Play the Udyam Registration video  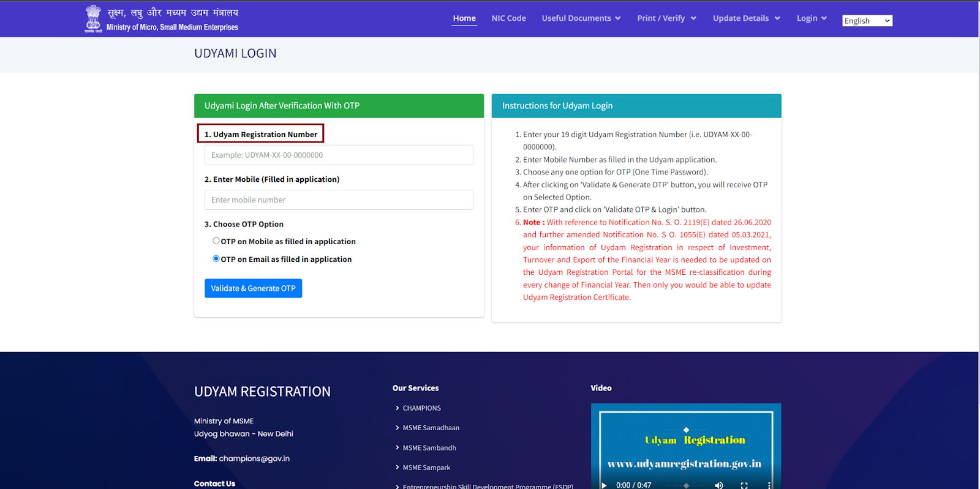(x=604, y=485)
